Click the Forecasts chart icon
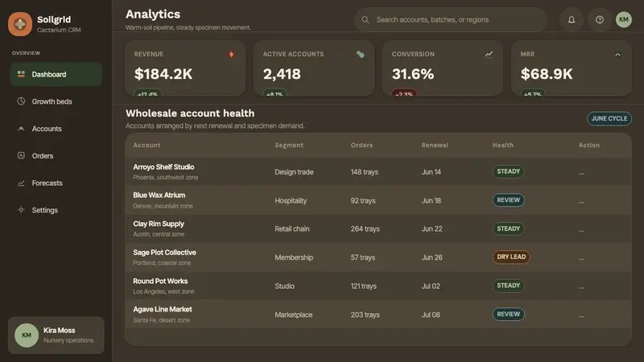 point(21,183)
